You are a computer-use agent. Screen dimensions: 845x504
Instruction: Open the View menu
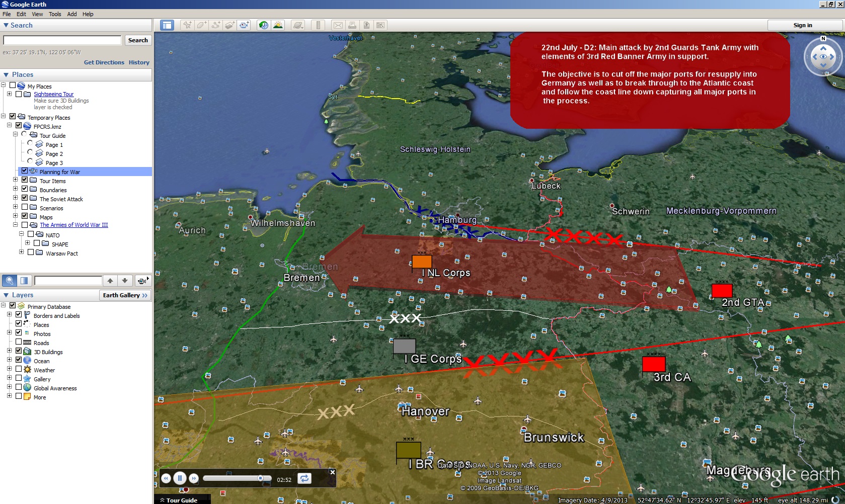[x=38, y=14]
